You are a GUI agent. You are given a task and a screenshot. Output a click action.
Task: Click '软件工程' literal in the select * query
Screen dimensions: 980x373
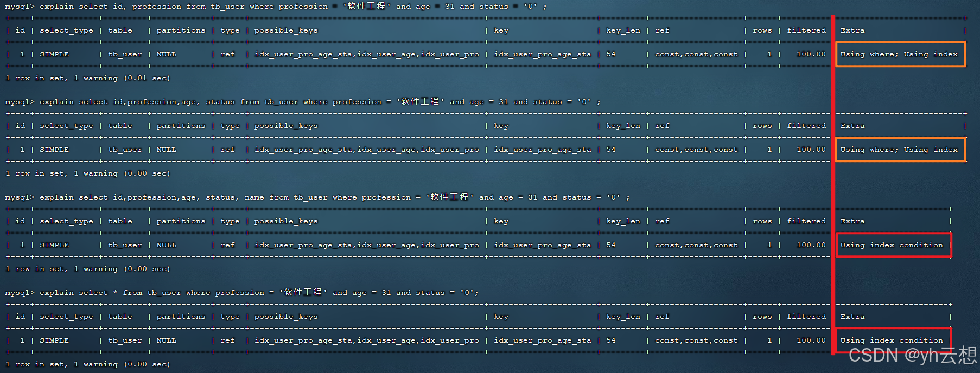coord(303,292)
